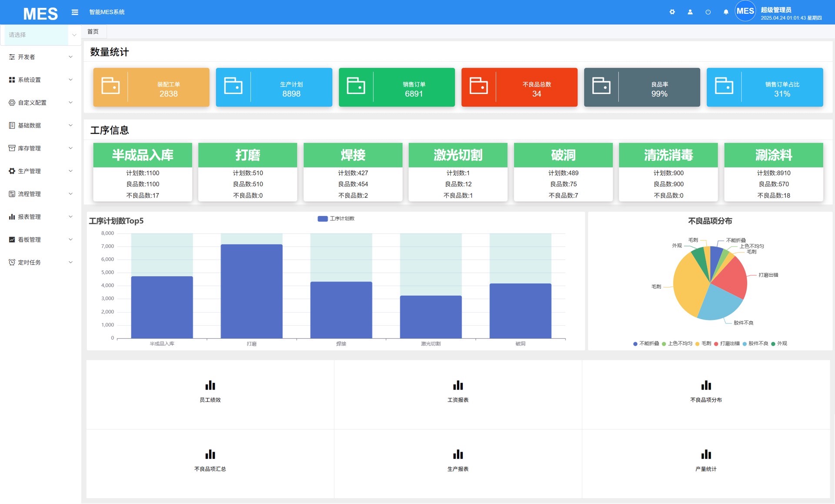Image resolution: width=835 pixels, height=504 pixels.
Task: Open 不良品项汇总 chart icon
Action: (x=210, y=455)
